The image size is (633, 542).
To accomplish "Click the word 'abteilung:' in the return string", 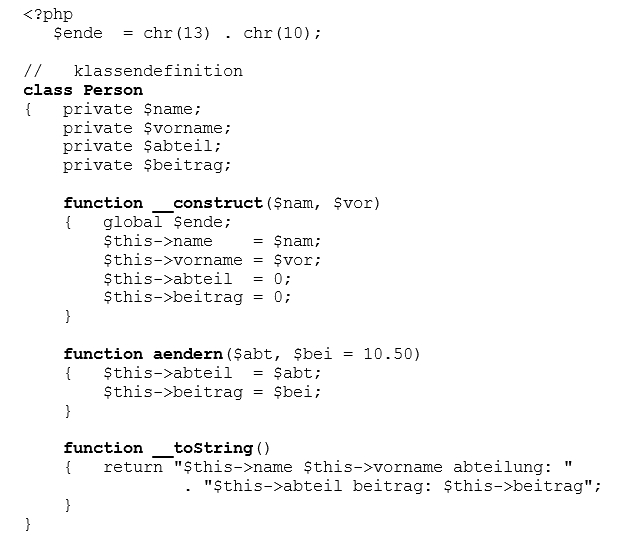I will pyautogui.click(x=502, y=467).
